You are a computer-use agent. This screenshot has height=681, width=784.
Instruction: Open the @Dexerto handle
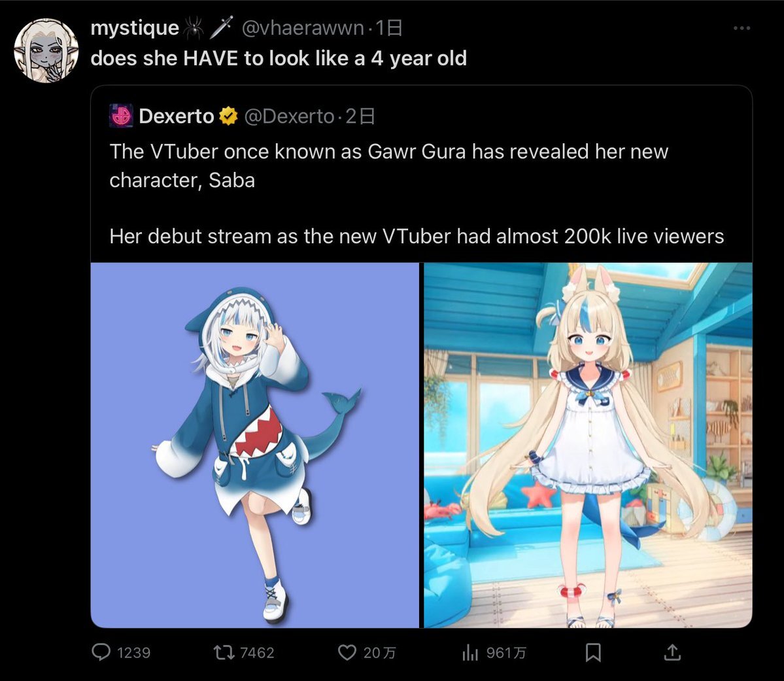pyautogui.click(x=289, y=116)
